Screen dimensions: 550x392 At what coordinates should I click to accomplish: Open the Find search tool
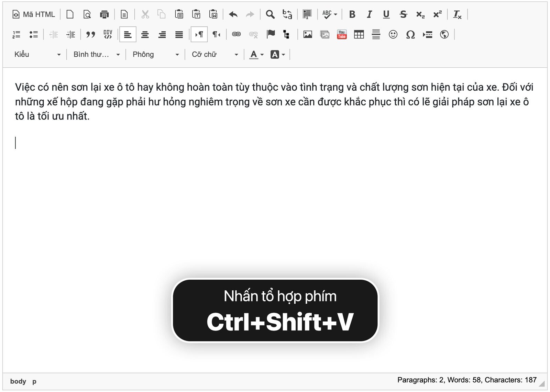[270, 14]
